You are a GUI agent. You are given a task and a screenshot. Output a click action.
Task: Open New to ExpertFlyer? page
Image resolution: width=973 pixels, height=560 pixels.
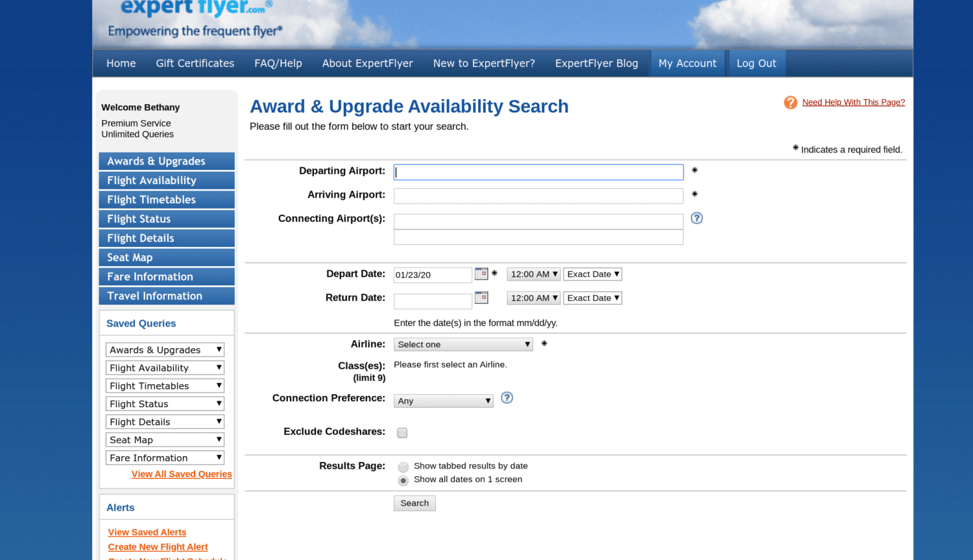pyautogui.click(x=484, y=64)
